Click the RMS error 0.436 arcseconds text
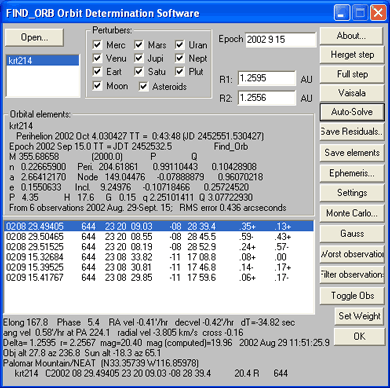Image resolution: width=390 pixels, height=388 pixels. (x=233, y=208)
